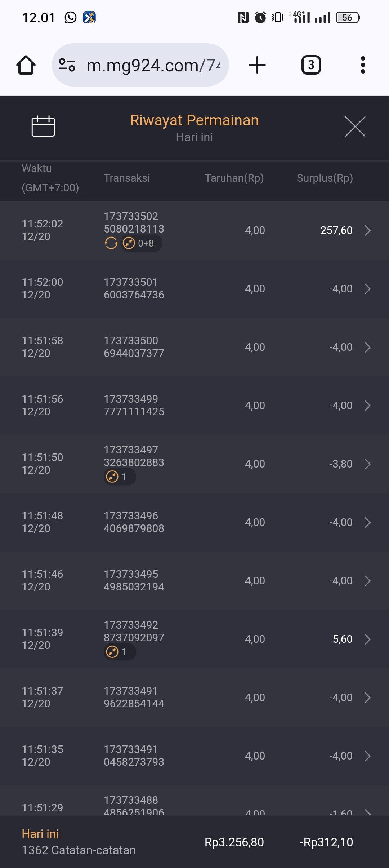Tap the free spin icon on 11:52:02 entry
Screen dimensions: 389x868
111,243
